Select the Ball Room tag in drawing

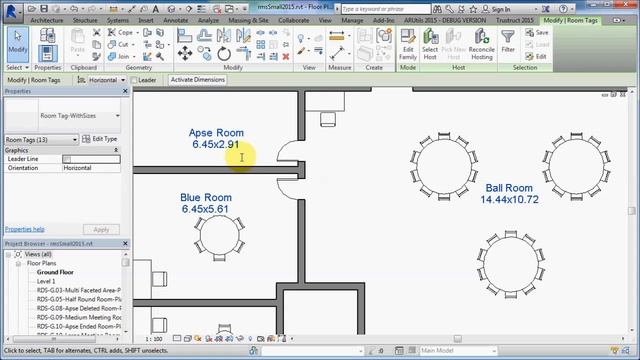point(509,193)
